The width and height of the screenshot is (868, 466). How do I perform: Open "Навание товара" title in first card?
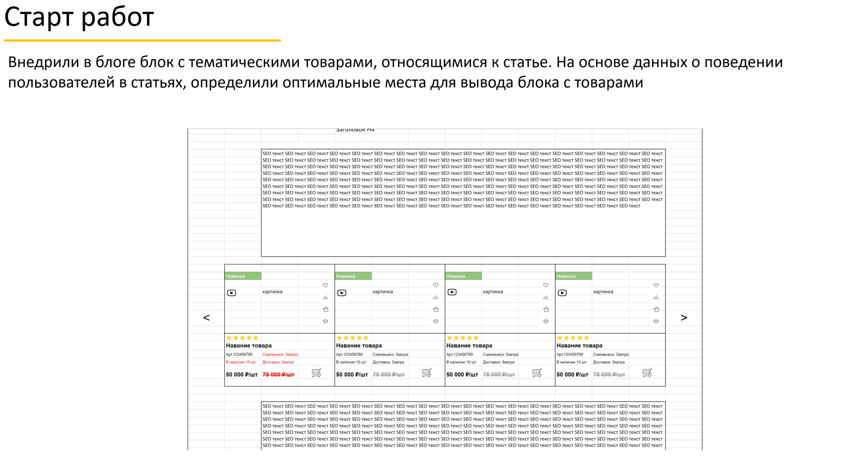pos(249,346)
